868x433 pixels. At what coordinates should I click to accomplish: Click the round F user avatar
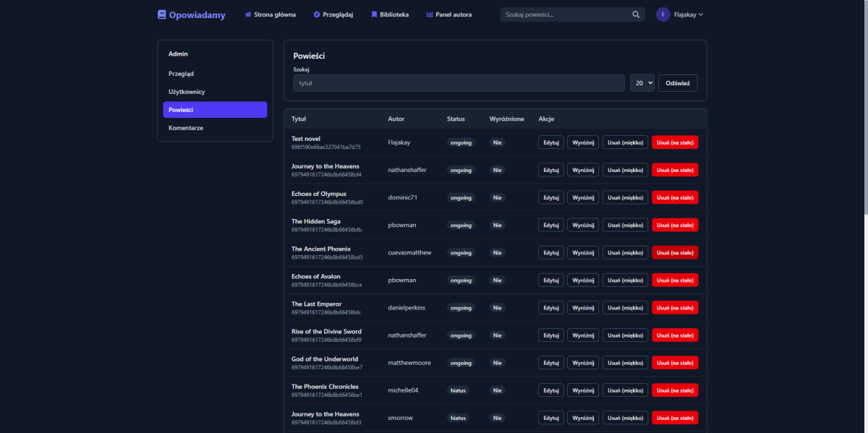[663, 14]
